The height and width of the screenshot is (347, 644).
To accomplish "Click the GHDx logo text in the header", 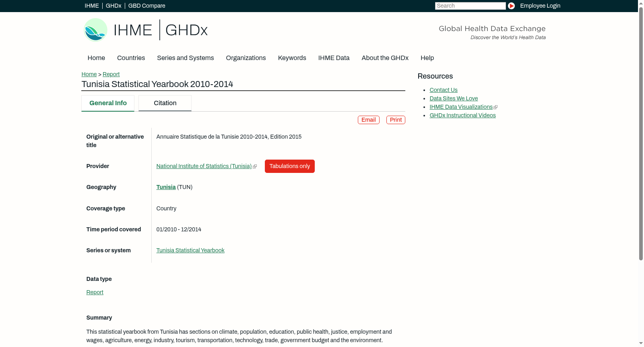I will pyautogui.click(x=186, y=30).
